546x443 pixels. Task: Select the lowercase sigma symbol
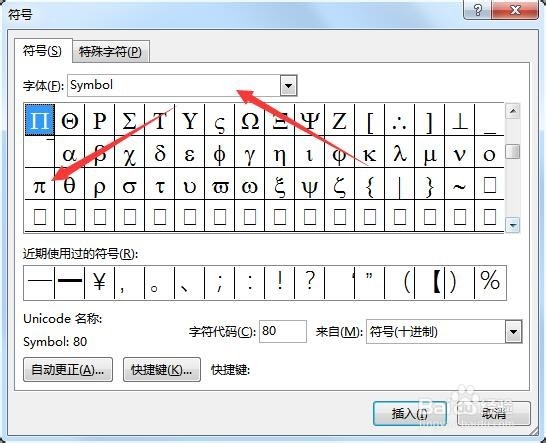pos(130,184)
